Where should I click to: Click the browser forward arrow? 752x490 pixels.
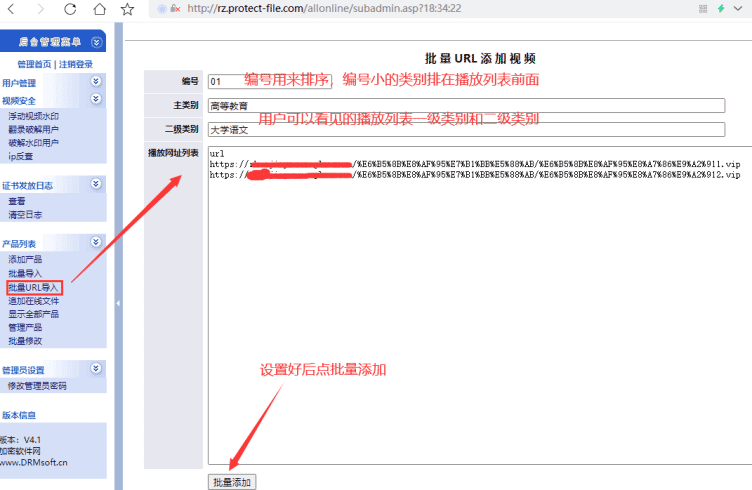tap(40, 9)
